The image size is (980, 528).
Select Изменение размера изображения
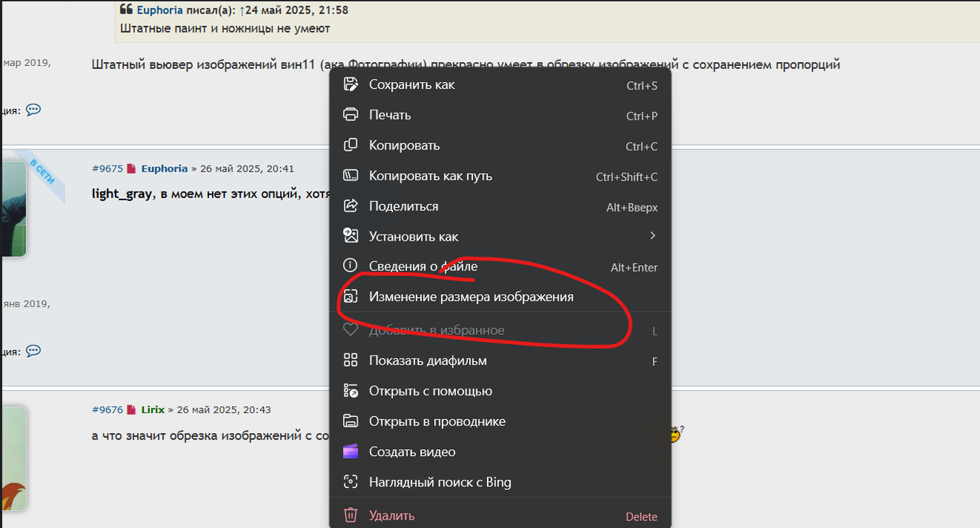(x=501, y=297)
